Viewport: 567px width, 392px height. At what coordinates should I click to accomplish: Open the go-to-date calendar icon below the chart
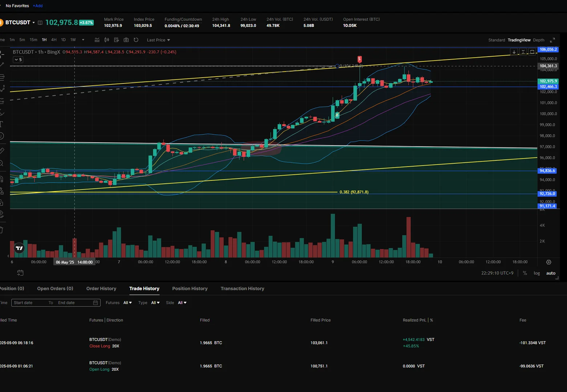20,273
